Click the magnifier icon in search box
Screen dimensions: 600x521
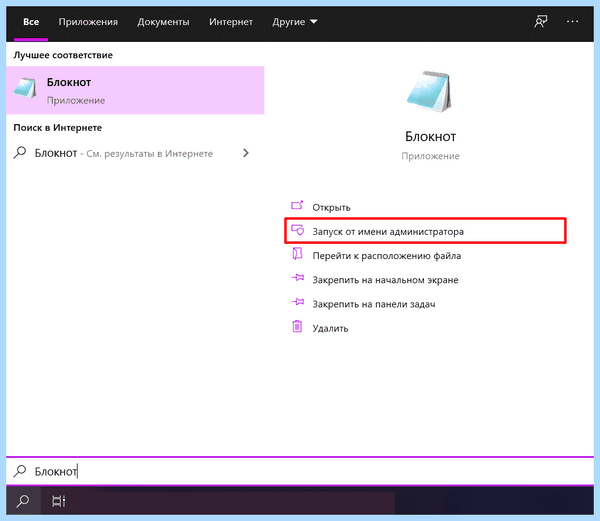click(x=20, y=471)
